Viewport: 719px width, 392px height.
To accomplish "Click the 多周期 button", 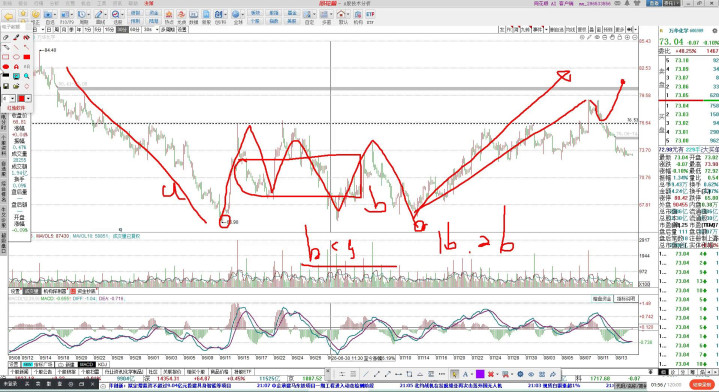I will pos(168,29).
